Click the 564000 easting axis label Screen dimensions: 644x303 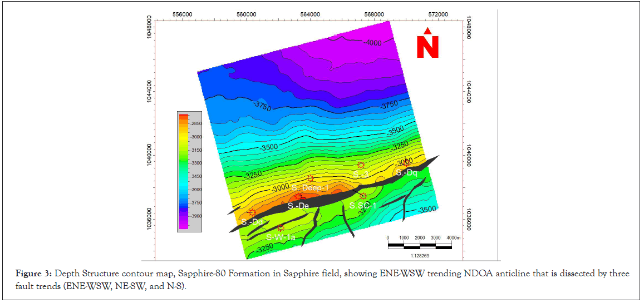309,14
